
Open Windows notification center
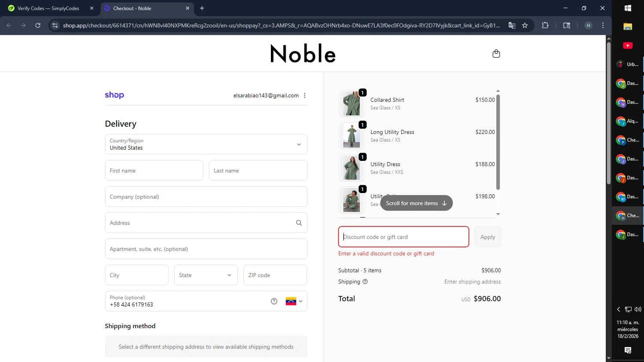[628, 350]
